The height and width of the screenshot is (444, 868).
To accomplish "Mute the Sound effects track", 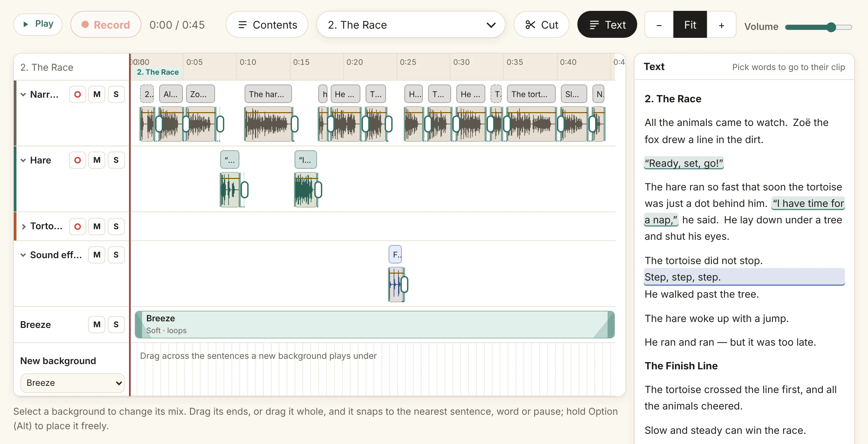I will tap(97, 255).
